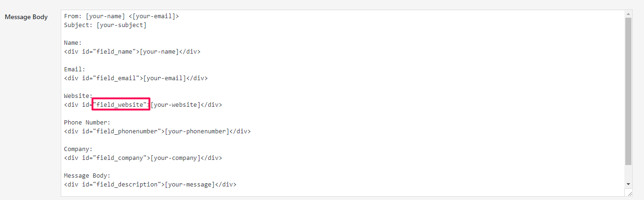
Task: Place cursor in the From: line
Action: (121, 16)
